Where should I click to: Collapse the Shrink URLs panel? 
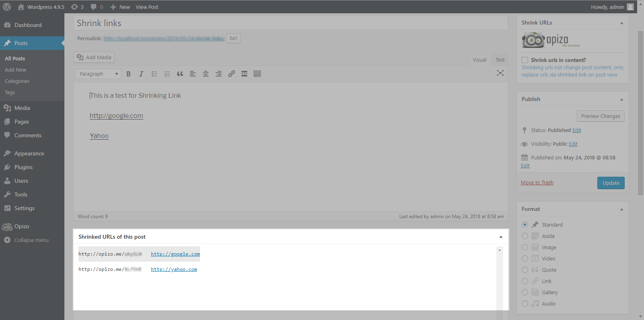point(621,23)
